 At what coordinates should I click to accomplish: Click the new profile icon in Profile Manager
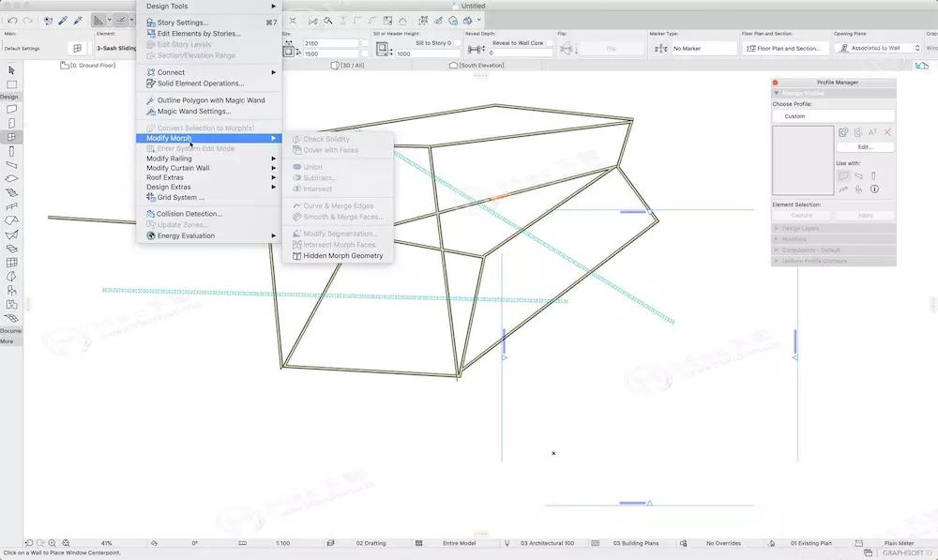[843, 132]
